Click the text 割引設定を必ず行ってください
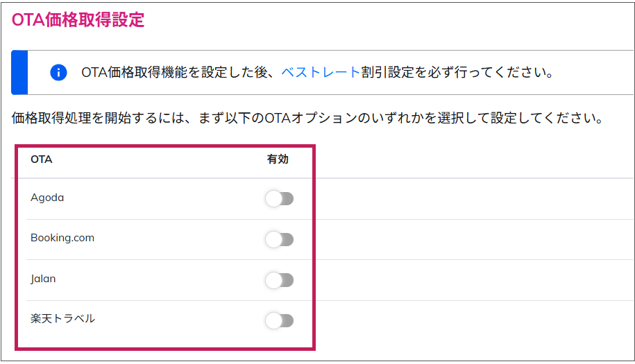 click(x=452, y=72)
